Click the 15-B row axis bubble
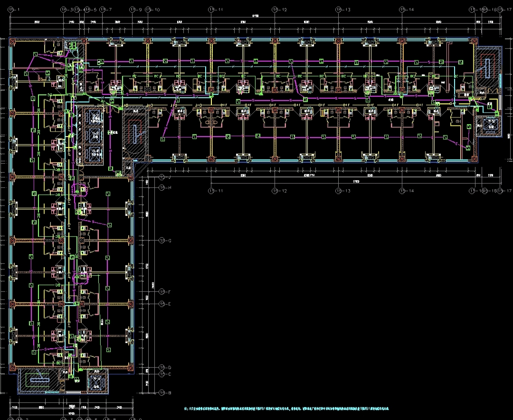Image resolution: width=513 pixels, height=420 pixels. 162,393
